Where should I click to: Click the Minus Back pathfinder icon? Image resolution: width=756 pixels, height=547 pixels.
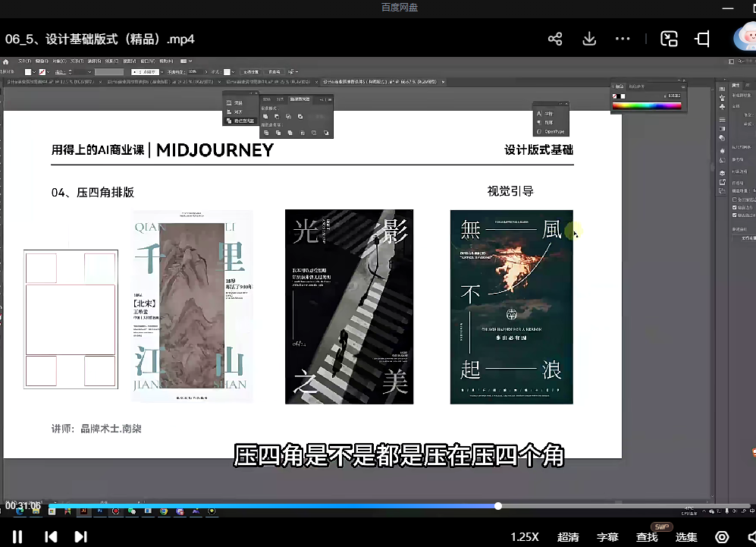(x=326, y=133)
